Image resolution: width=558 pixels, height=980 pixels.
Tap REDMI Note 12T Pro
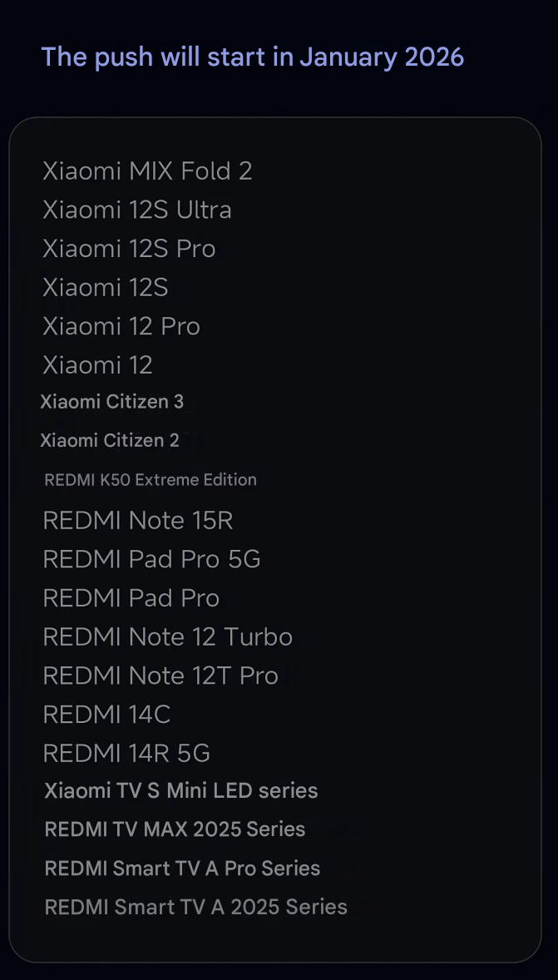[x=160, y=676]
